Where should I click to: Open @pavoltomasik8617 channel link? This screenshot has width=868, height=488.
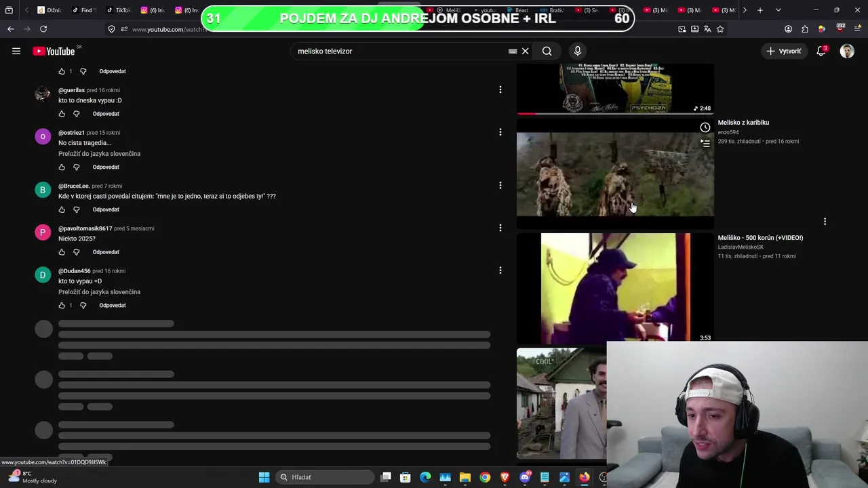(x=85, y=228)
